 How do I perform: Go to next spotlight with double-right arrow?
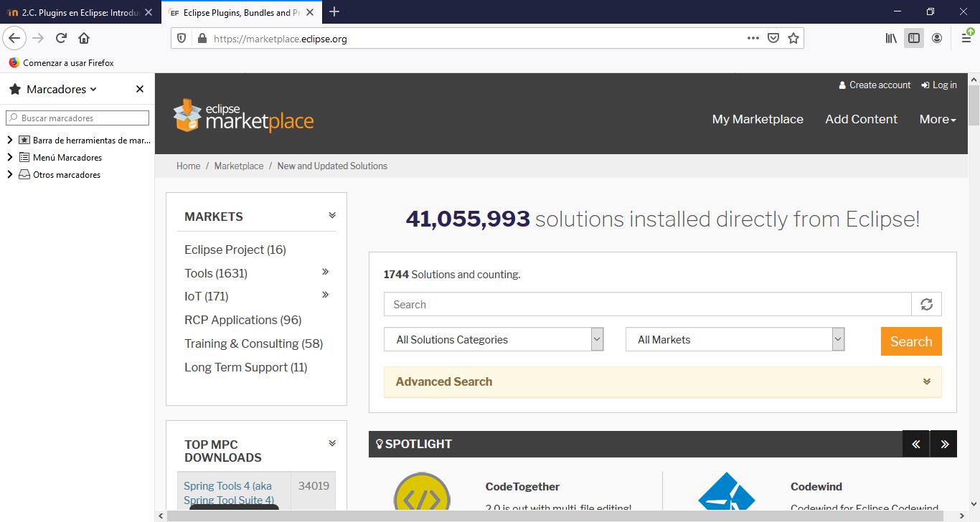[x=944, y=444]
